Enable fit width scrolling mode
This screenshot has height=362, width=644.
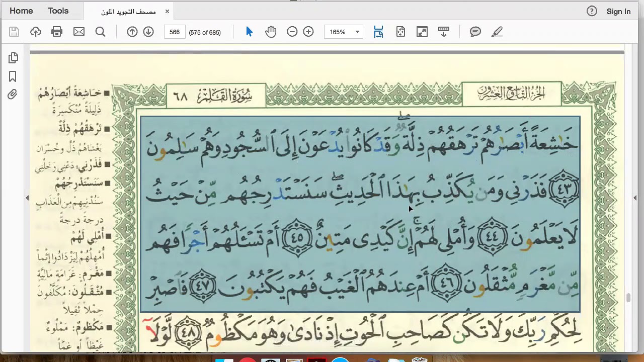(x=378, y=32)
